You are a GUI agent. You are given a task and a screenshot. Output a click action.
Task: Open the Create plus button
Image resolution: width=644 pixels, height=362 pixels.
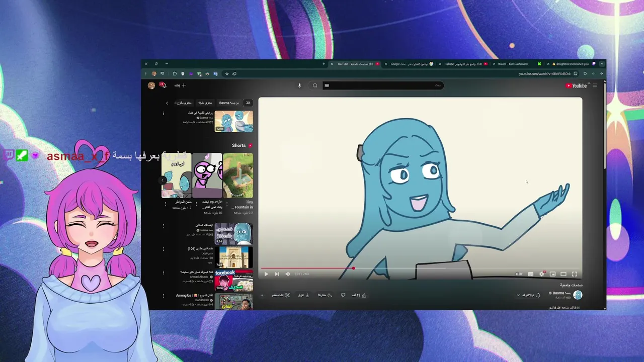(x=181, y=85)
